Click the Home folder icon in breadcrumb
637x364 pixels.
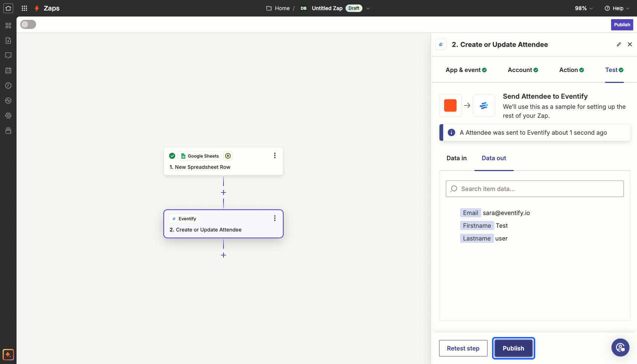pos(269,8)
